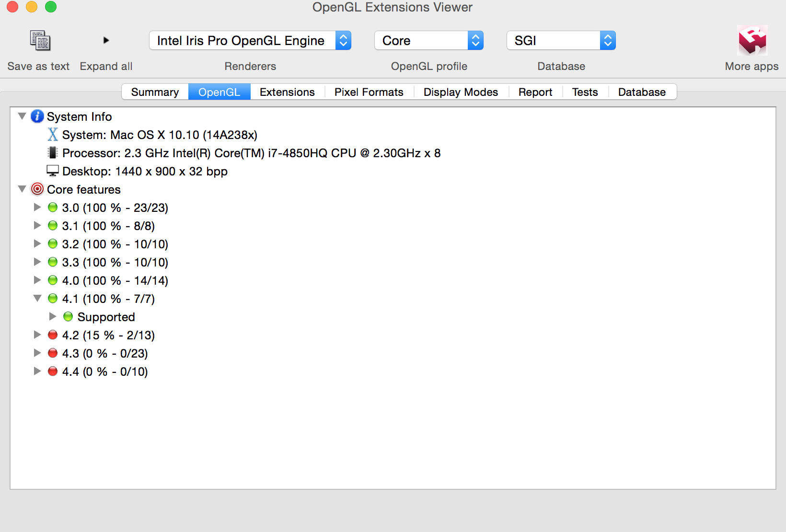Click the red status dot for 4.3
Image resolution: width=786 pixels, height=532 pixels.
pos(53,353)
